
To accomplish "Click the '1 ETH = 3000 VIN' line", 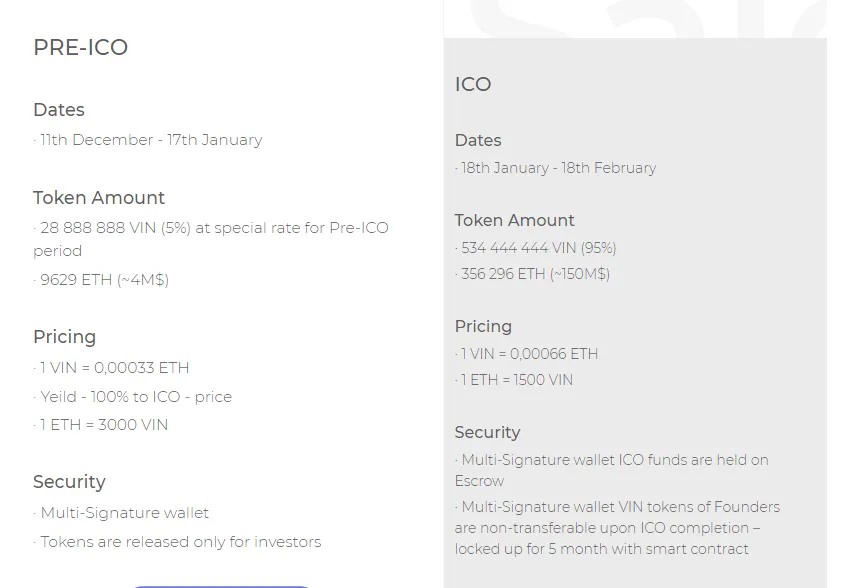I will point(103,425).
